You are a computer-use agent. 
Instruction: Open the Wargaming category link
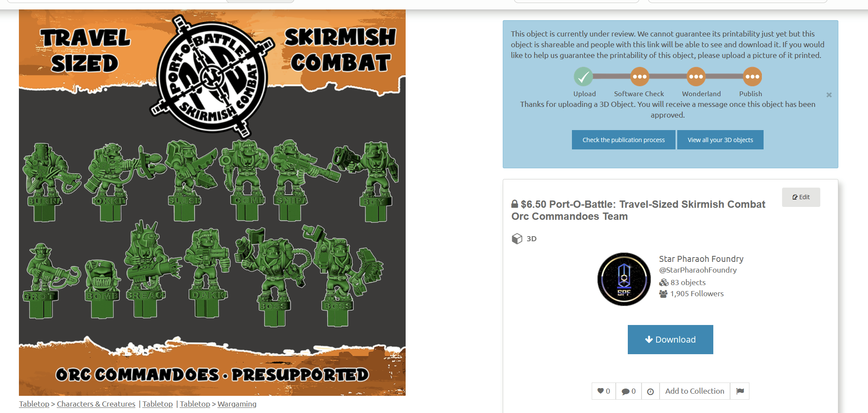pyautogui.click(x=237, y=404)
